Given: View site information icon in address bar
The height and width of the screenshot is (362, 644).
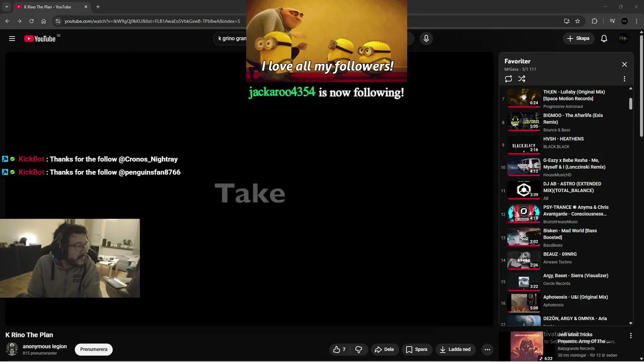Looking at the screenshot, I should coord(58,21).
